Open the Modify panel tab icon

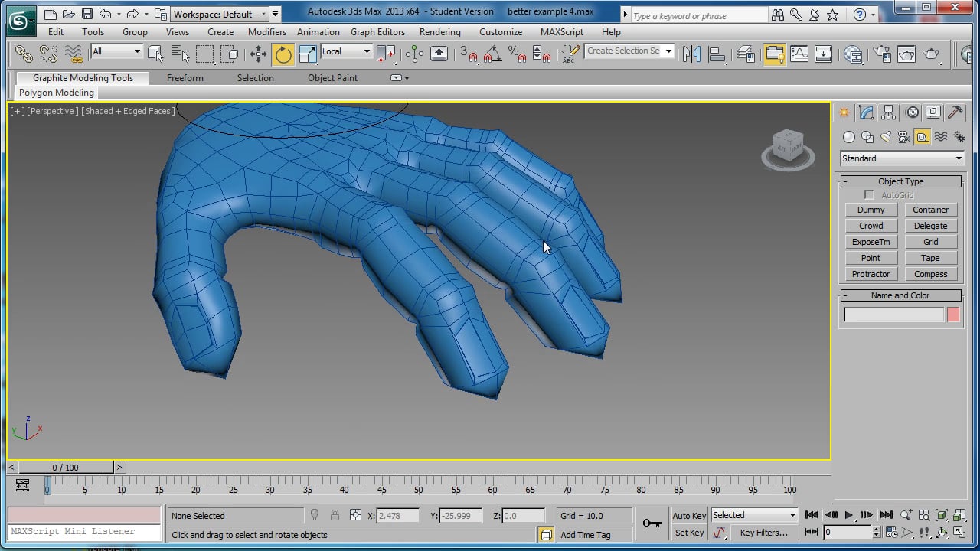coord(866,112)
